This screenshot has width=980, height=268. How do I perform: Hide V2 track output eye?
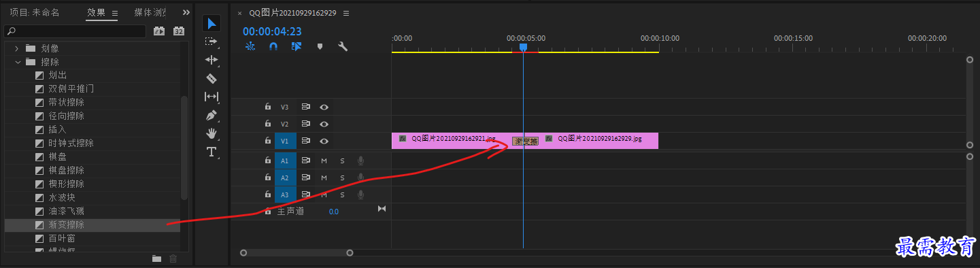pos(324,124)
